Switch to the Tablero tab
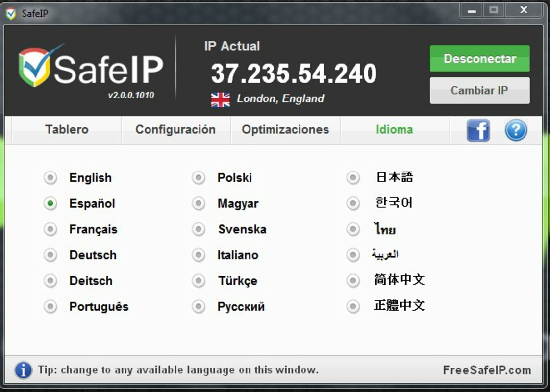Viewport: 550px width, 392px height. [67, 130]
